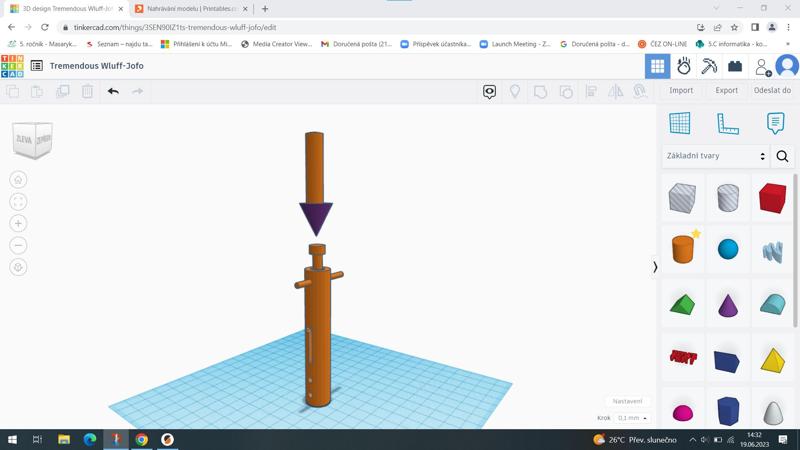Open the Sim Lab hand icon

(684, 66)
